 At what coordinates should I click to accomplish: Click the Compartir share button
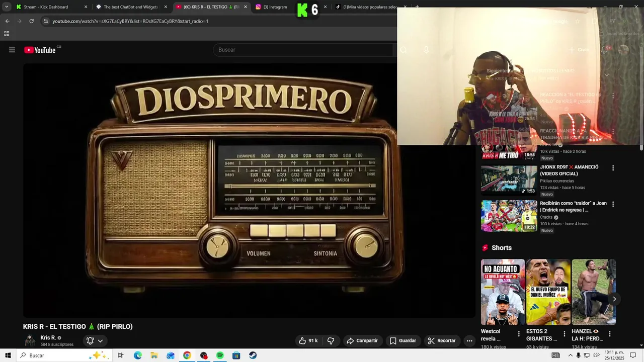(x=362, y=340)
